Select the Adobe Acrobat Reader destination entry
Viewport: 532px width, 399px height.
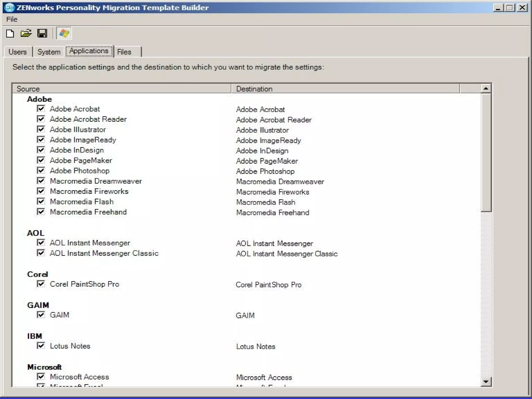pos(274,120)
